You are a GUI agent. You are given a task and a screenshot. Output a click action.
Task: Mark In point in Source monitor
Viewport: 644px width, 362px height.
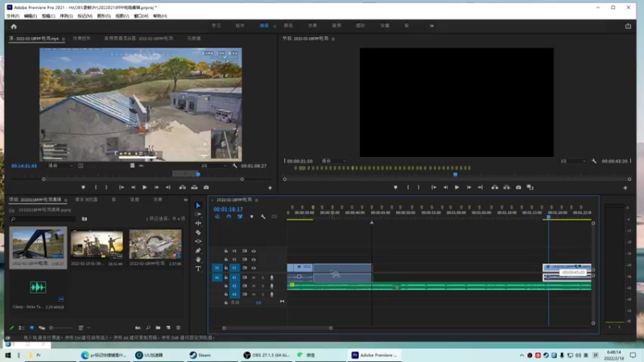(96, 187)
